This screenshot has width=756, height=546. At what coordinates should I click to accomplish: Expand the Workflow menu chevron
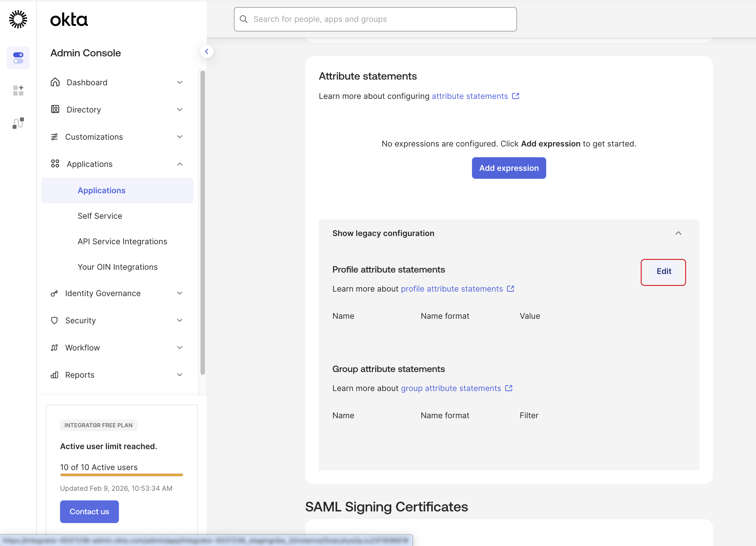180,348
